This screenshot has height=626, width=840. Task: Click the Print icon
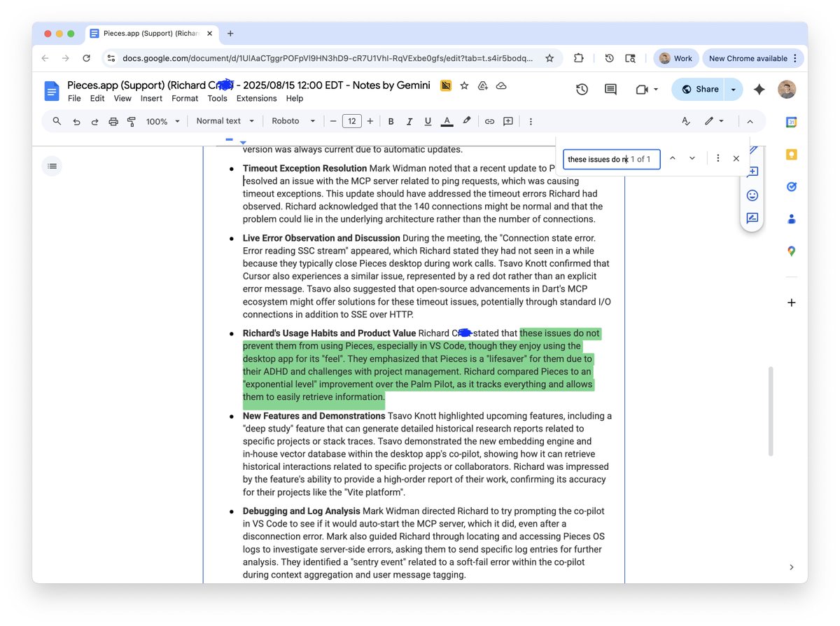tap(113, 121)
